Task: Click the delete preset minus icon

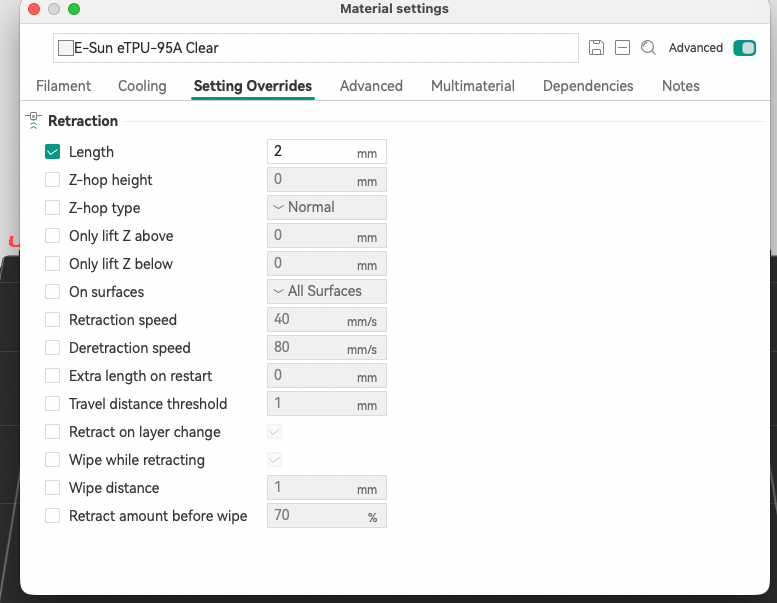Action: click(622, 48)
